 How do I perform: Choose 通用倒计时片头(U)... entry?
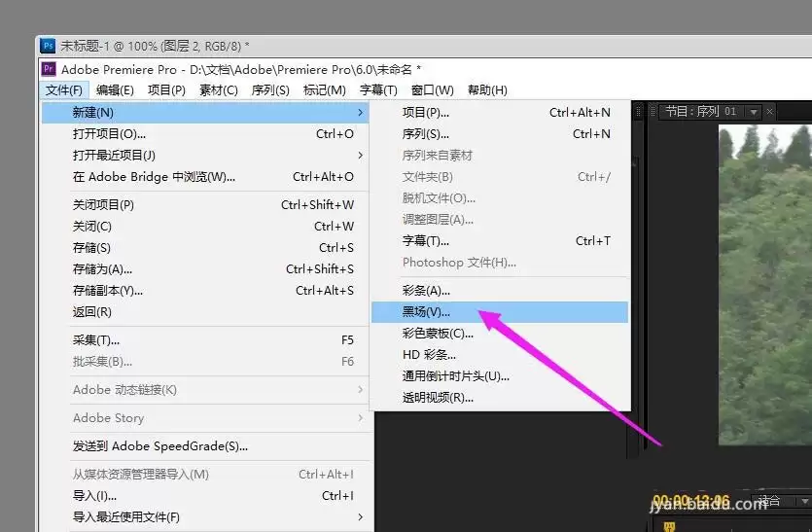pos(500,376)
